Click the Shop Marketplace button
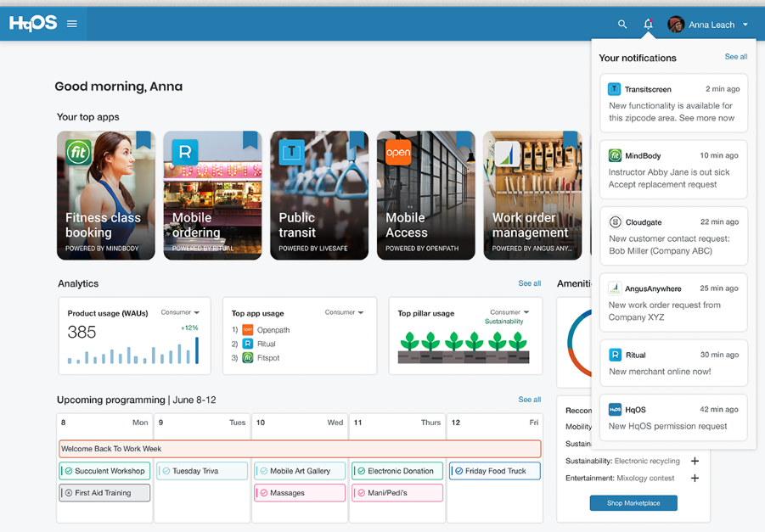The width and height of the screenshot is (765, 532). pyautogui.click(x=633, y=503)
